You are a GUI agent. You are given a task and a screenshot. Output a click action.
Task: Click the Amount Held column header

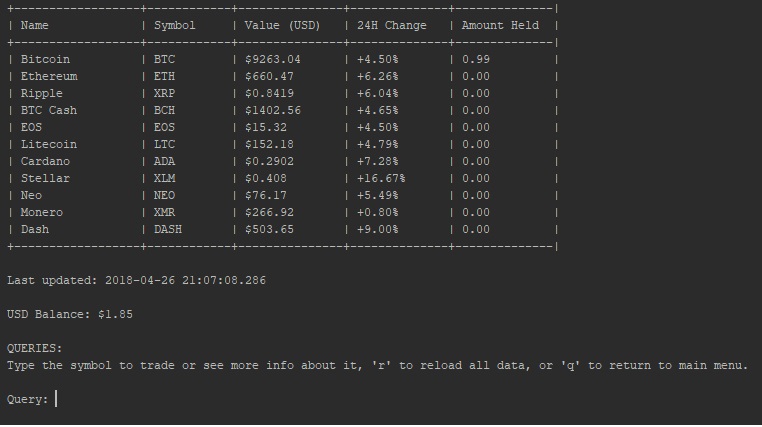[x=500, y=25]
